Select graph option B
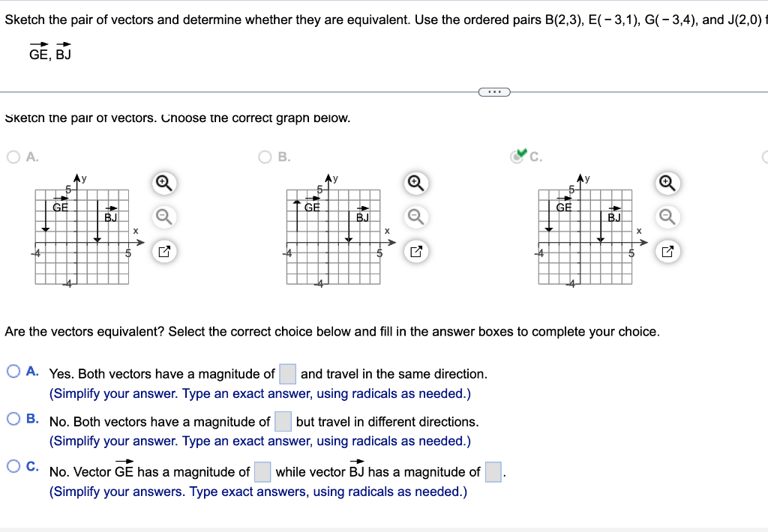The image size is (768, 532). point(264,157)
